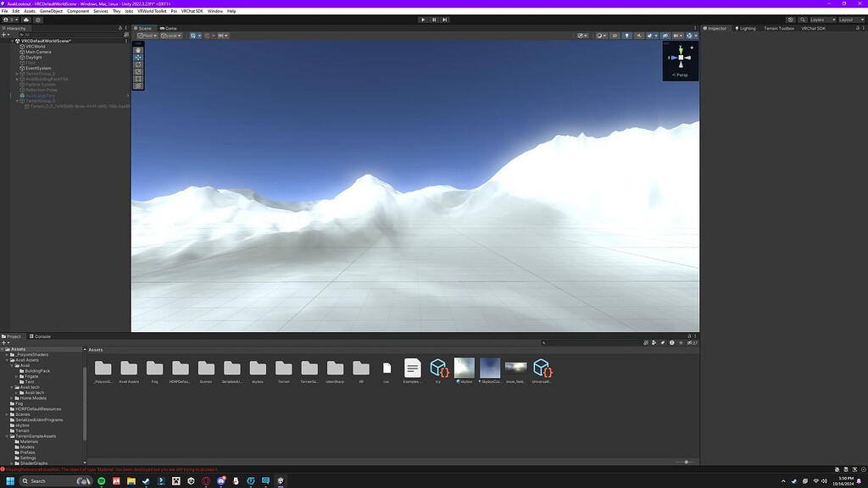Select the Scale tool
This screenshot has width=868, height=488.
pyautogui.click(x=138, y=71)
